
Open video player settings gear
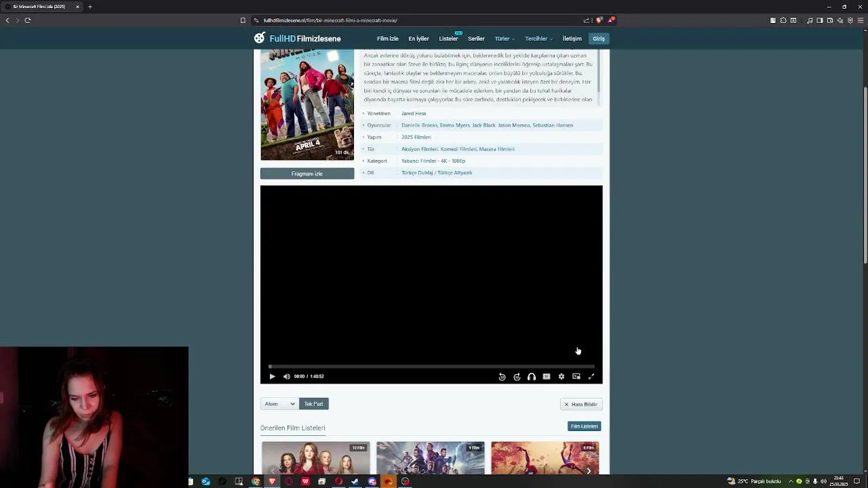pos(561,376)
